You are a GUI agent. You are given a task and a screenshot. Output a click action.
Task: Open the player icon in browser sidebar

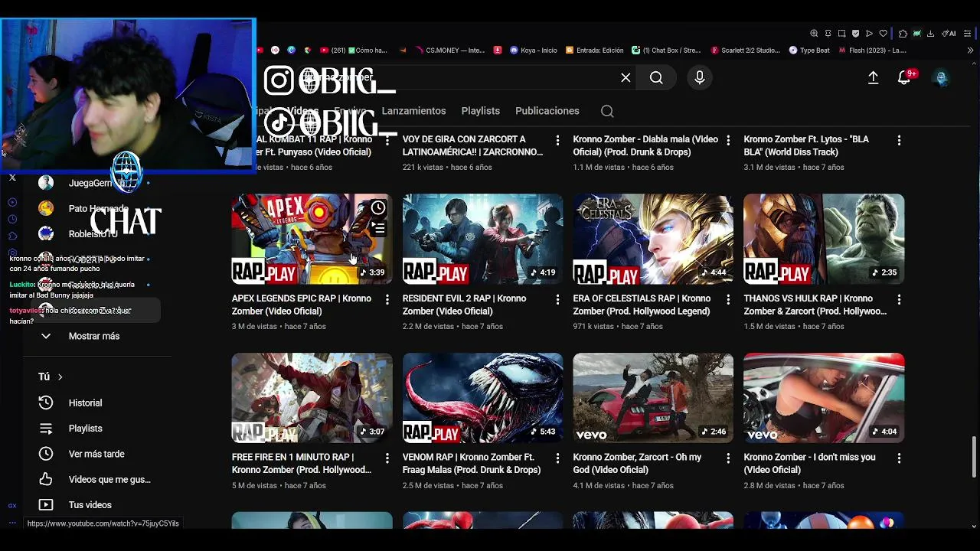[x=12, y=202]
